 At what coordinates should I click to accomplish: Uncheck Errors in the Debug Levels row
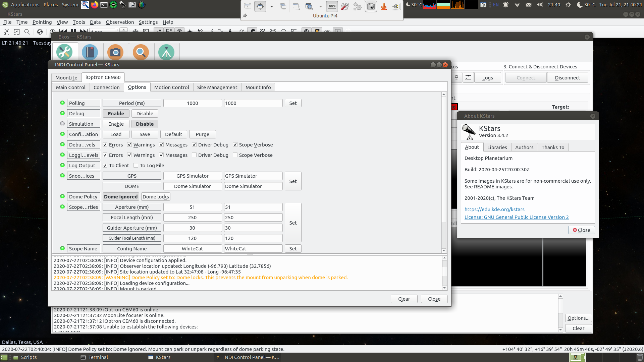click(105, 145)
